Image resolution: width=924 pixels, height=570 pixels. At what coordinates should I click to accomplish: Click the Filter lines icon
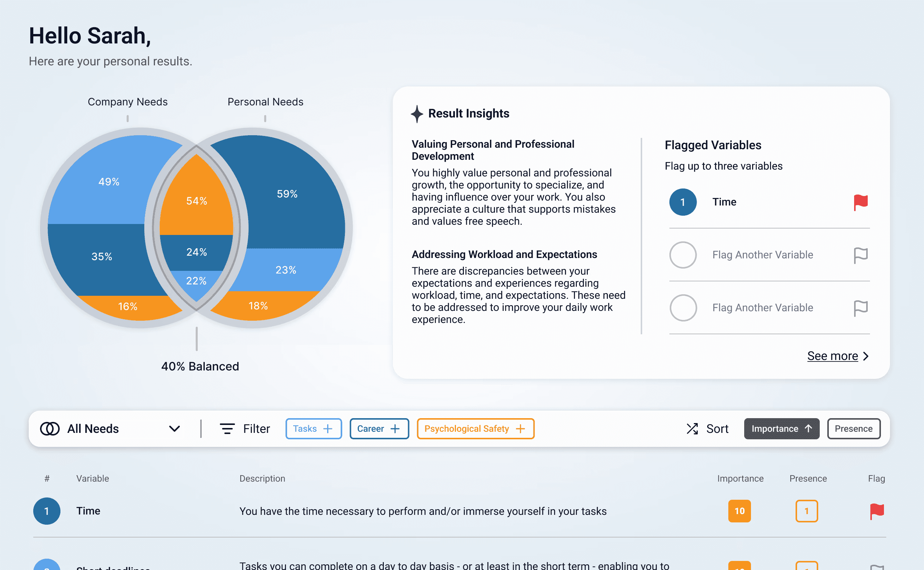point(227,429)
